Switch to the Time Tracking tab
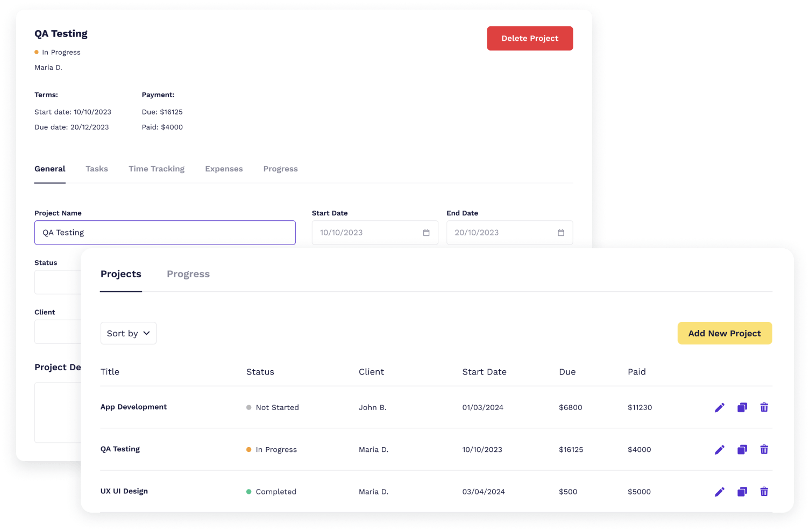 156,169
